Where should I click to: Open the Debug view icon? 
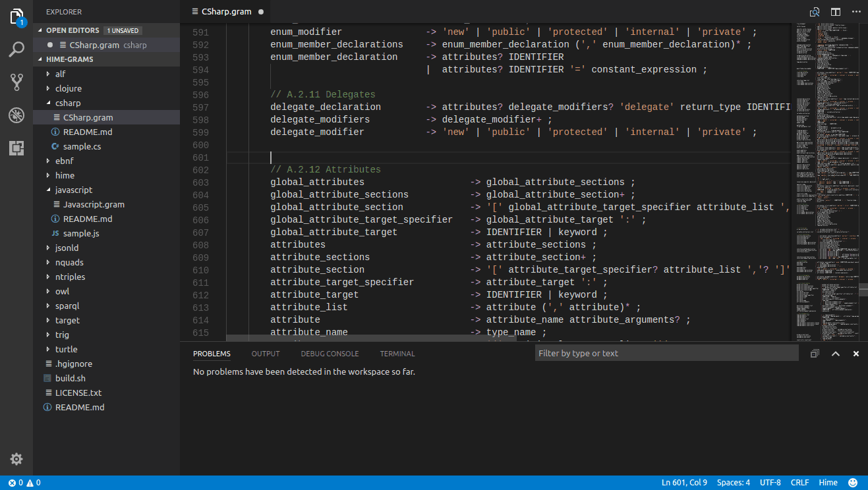(x=16, y=115)
